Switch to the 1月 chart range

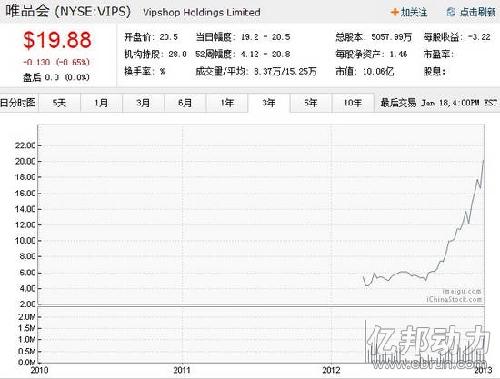coord(101,103)
